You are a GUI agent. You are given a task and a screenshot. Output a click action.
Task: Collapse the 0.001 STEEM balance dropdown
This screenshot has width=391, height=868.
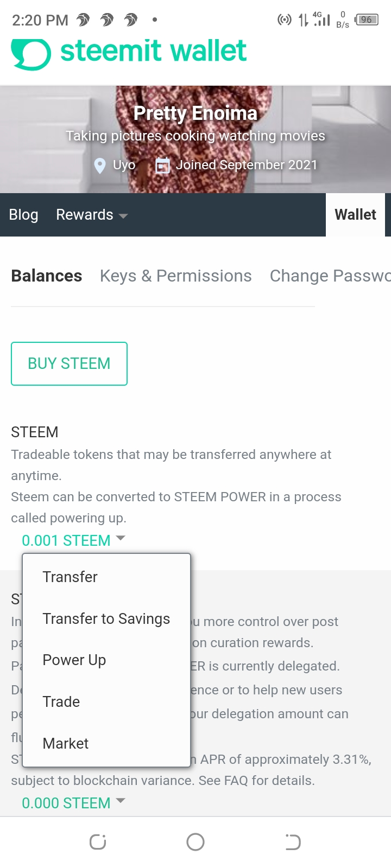73,540
